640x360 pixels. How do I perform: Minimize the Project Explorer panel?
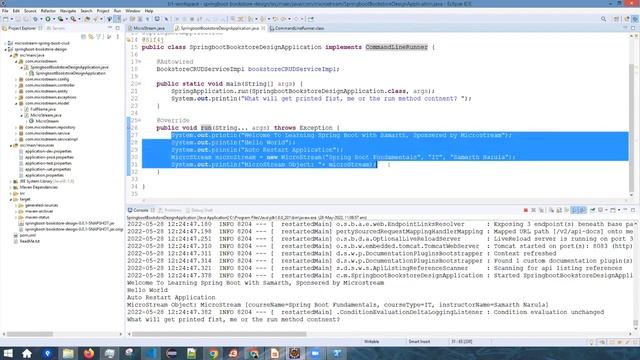coord(110,28)
